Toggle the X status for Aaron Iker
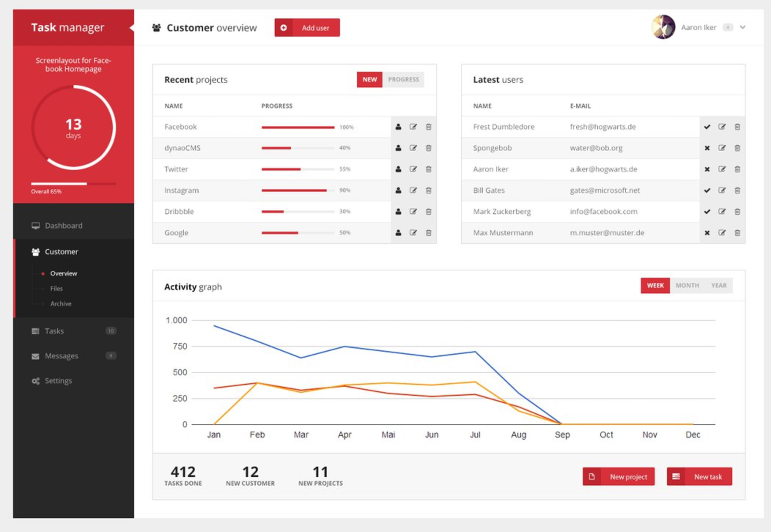The image size is (771, 532). tap(707, 169)
